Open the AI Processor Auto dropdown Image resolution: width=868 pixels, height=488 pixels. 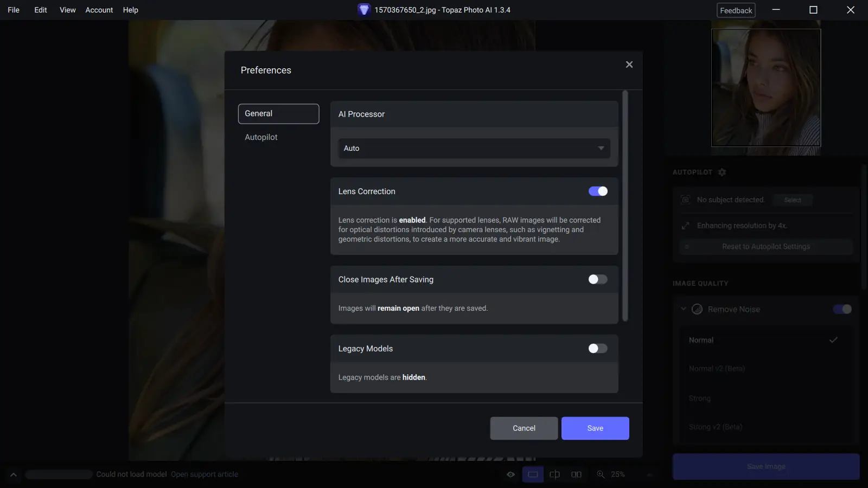point(474,149)
